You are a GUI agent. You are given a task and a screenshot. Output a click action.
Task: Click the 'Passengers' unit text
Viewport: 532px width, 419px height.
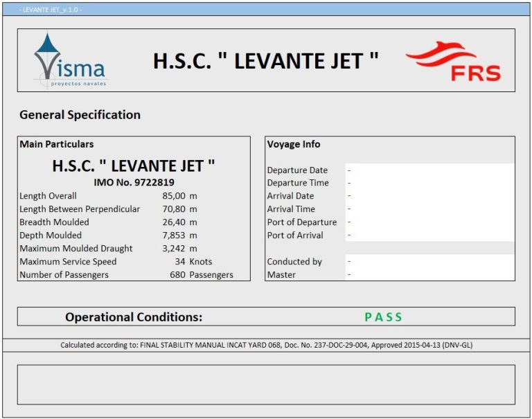point(211,275)
